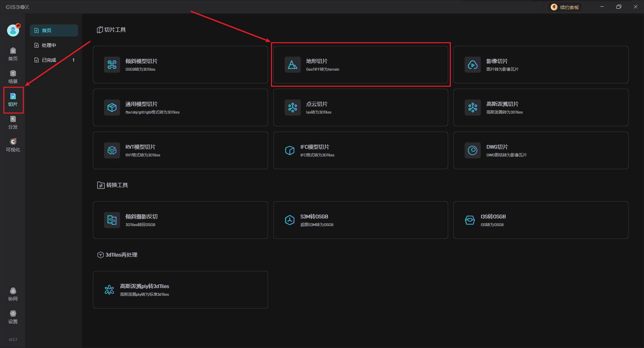644x348 pixels.
Task: Launch the 影像切片 image tiling tool
Action: pos(541,65)
